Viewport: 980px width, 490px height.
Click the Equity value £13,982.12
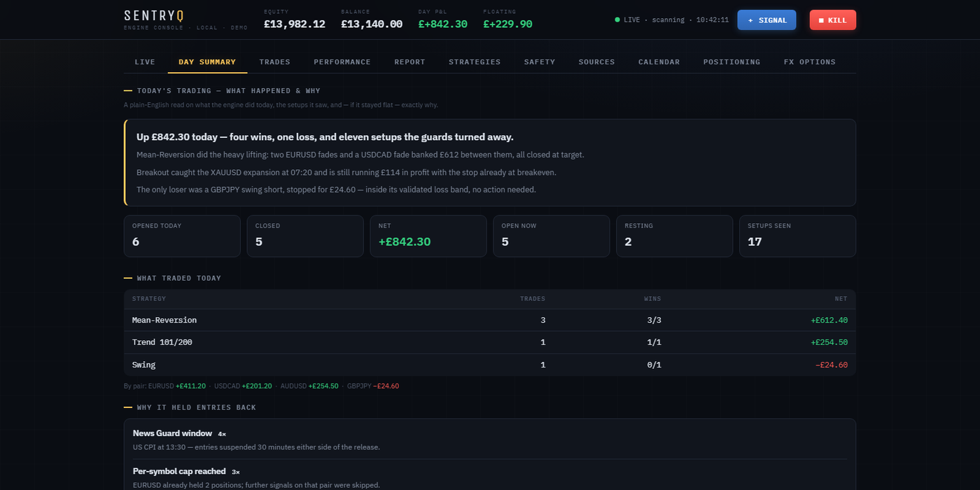click(295, 24)
